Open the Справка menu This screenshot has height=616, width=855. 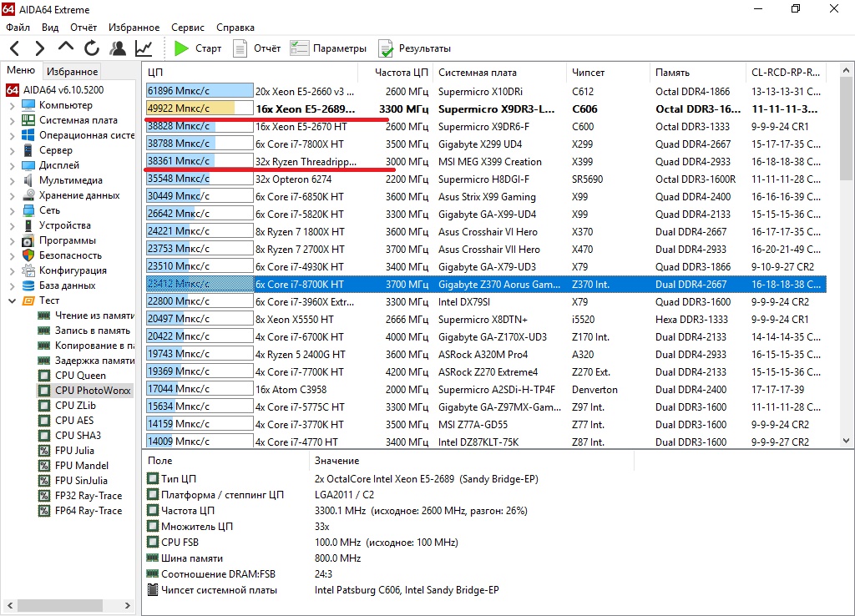(235, 28)
